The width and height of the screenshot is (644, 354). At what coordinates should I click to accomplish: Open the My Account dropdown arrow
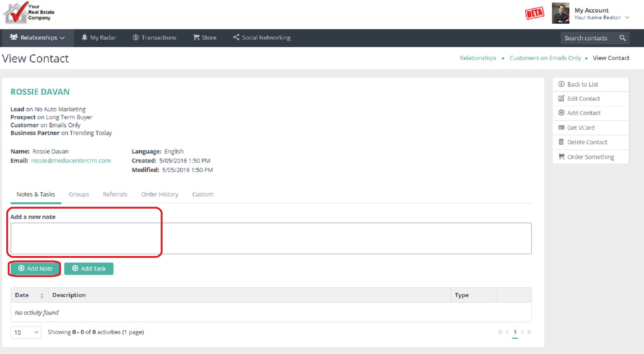click(627, 17)
